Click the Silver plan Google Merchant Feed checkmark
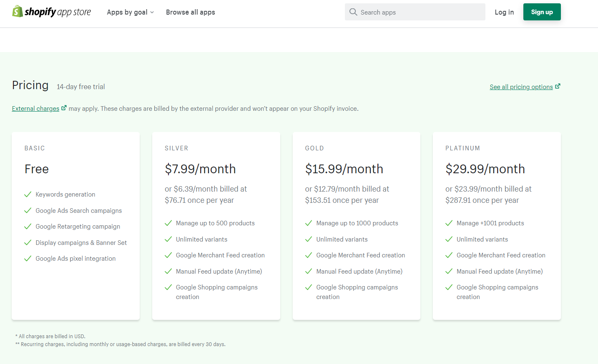Screen dimensions: 598x364 (x=168, y=255)
